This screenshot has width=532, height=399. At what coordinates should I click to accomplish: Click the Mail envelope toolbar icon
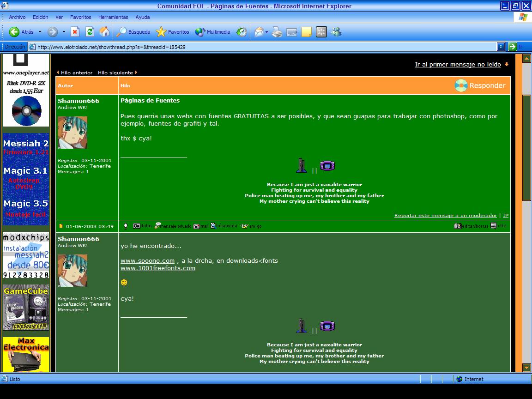(x=259, y=32)
